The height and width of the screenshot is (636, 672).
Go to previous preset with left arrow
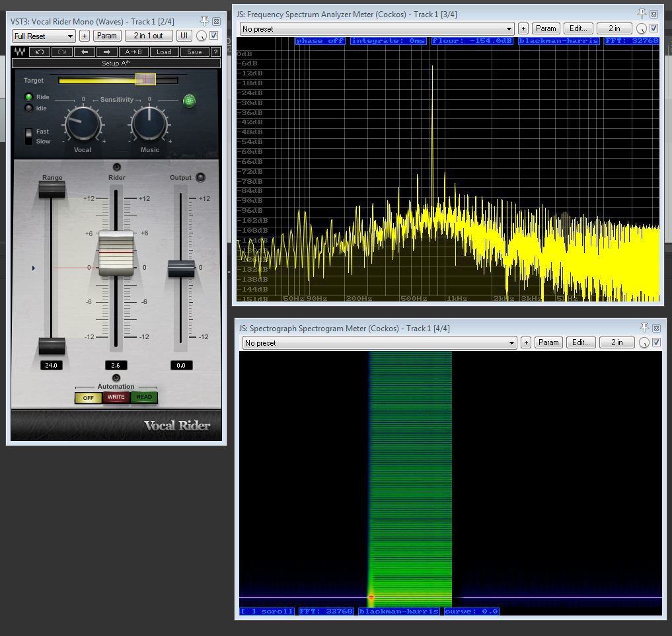click(x=84, y=52)
